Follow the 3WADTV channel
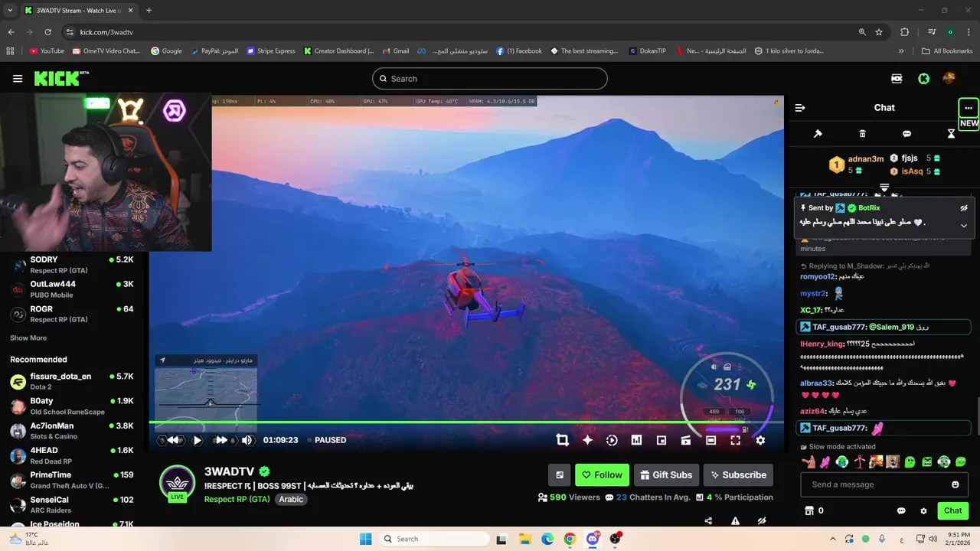Image resolution: width=980 pixels, height=551 pixels. pos(602,474)
